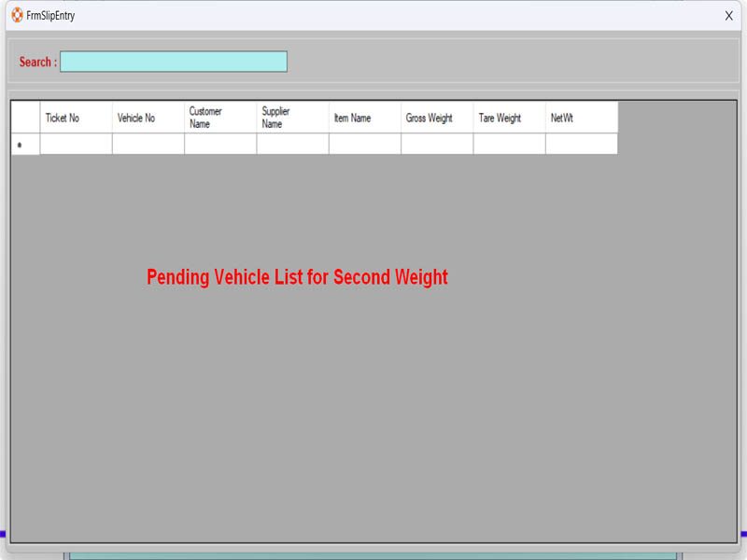Click the FrmSlipEntry window title text

click(50, 16)
